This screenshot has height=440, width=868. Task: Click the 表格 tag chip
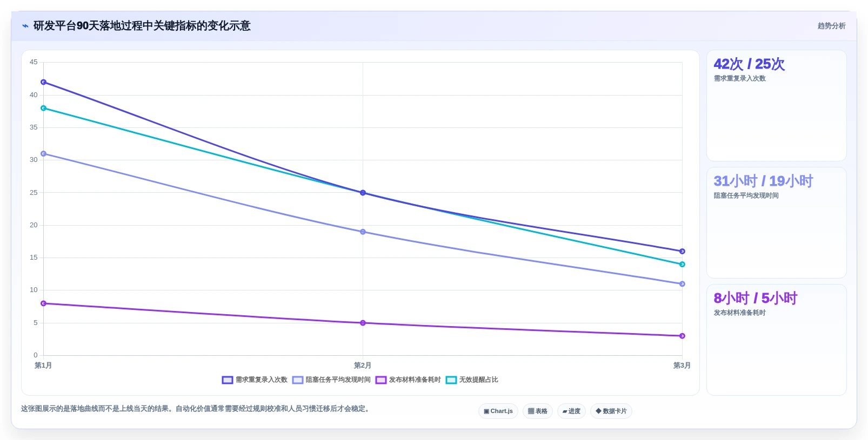[538, 411]
